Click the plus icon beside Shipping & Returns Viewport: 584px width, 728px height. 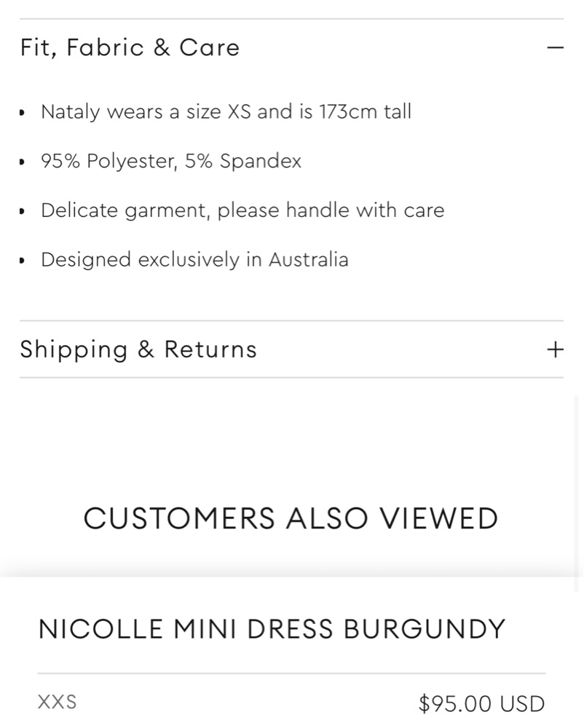pos(555,350)
